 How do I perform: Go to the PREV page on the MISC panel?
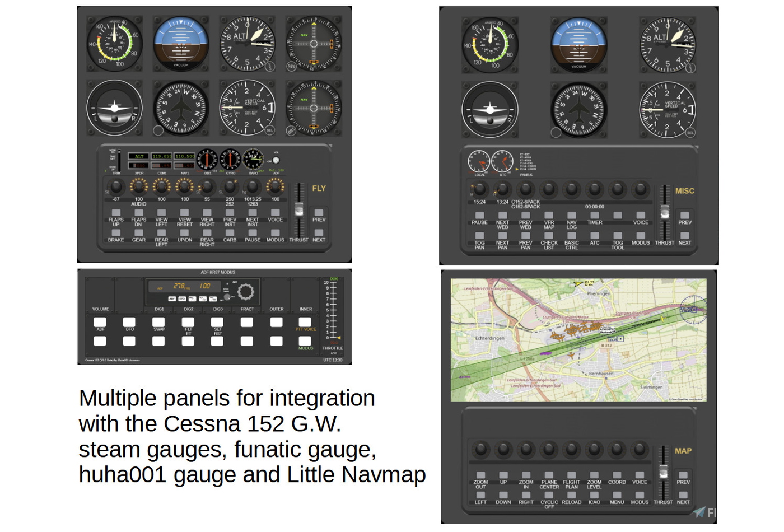[684, 215]
